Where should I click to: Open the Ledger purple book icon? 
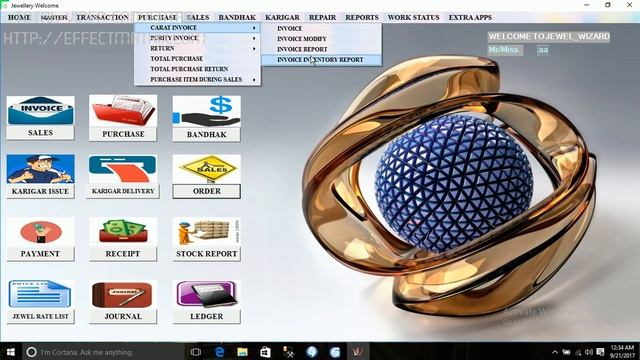(x=207, y=294)
